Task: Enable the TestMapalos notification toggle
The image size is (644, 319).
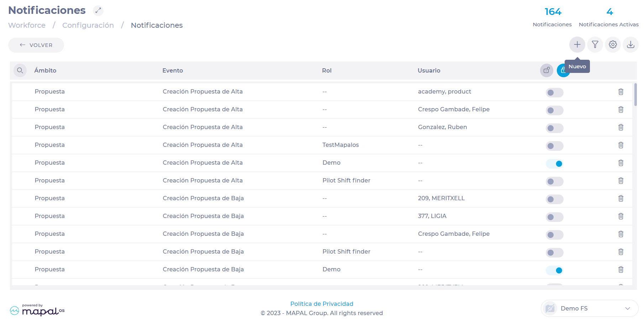Action: 555,146
